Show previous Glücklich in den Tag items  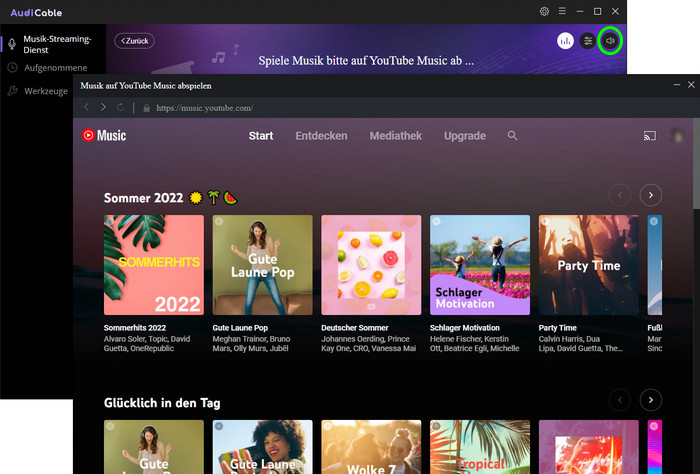(x=620, y=400)
